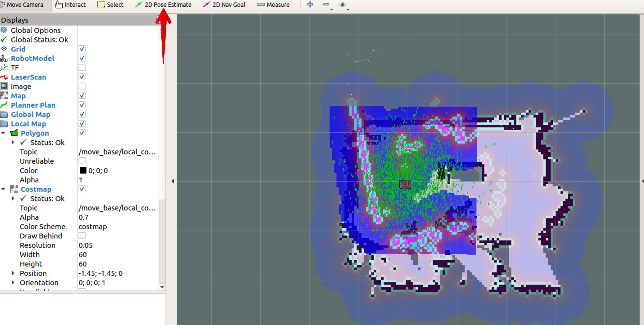644x325 pixels.
Task: Click the LaserScan display icon
Action: [x=4, y=77]
